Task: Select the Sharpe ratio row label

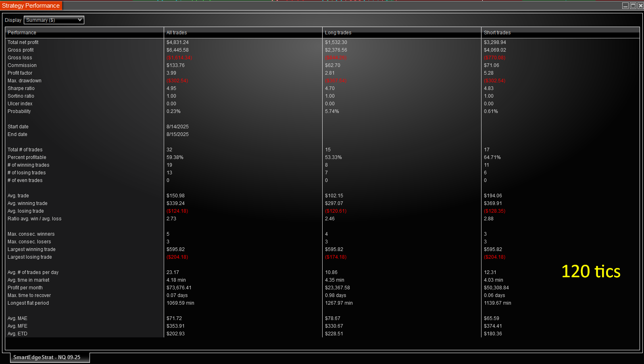Action: 21,88
